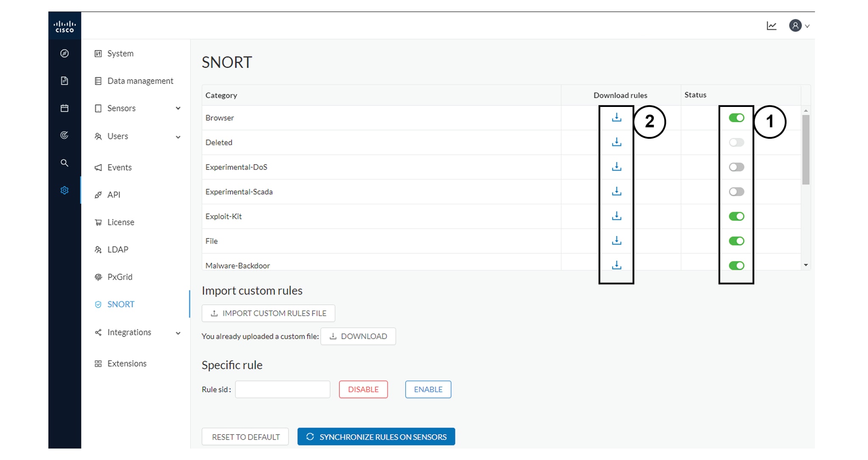Click the Category column header
The height and width of the screenshot is (460, 868).
221,95
